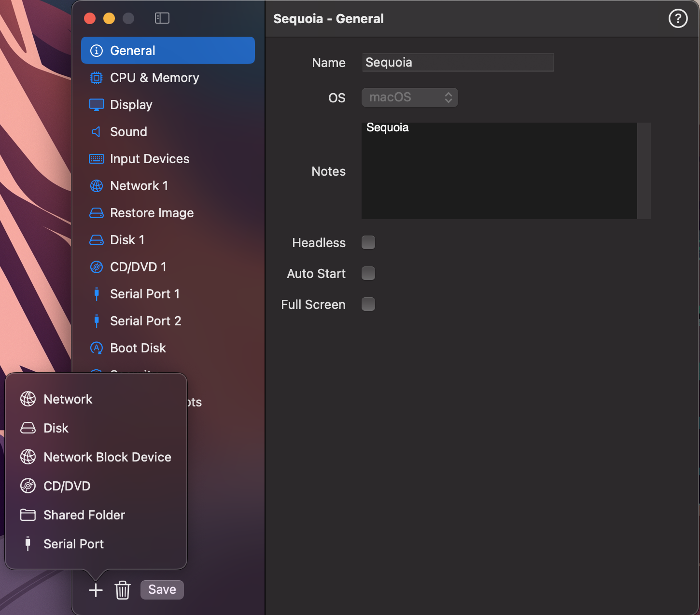The image size is (700, 615).
Task: Select the Network 1 device icon
Action: 96,185
